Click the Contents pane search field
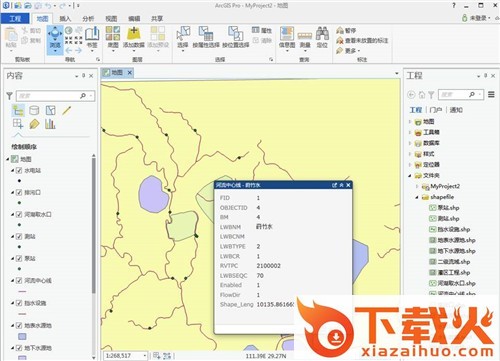The width and height of the screenshot is (500, 361). coord(49,96)
